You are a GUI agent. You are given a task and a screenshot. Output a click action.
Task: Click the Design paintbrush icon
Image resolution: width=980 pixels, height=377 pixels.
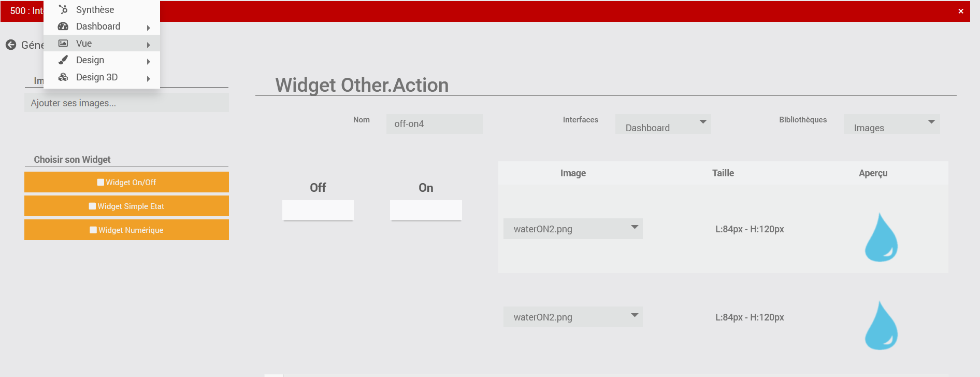[x=63, y=60]
